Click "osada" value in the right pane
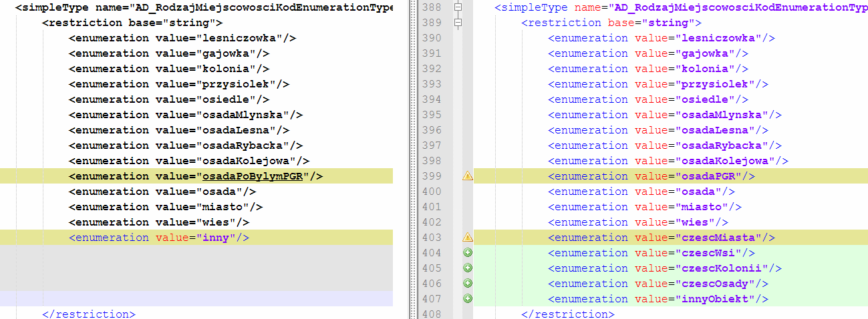The height and width of the screenshot is (319, 868). coord(698,192)
